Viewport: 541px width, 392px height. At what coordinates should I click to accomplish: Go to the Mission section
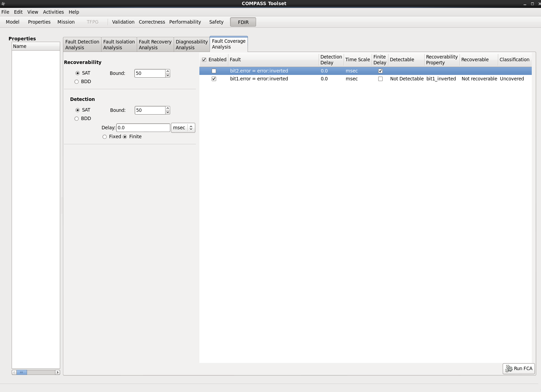pos(66,22)
